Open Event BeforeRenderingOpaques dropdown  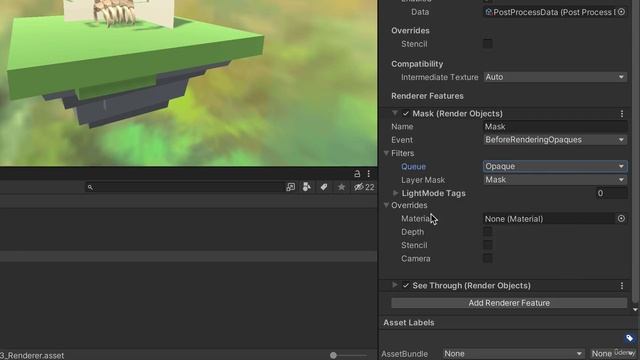pyautogui.click(x=555, y=140)
